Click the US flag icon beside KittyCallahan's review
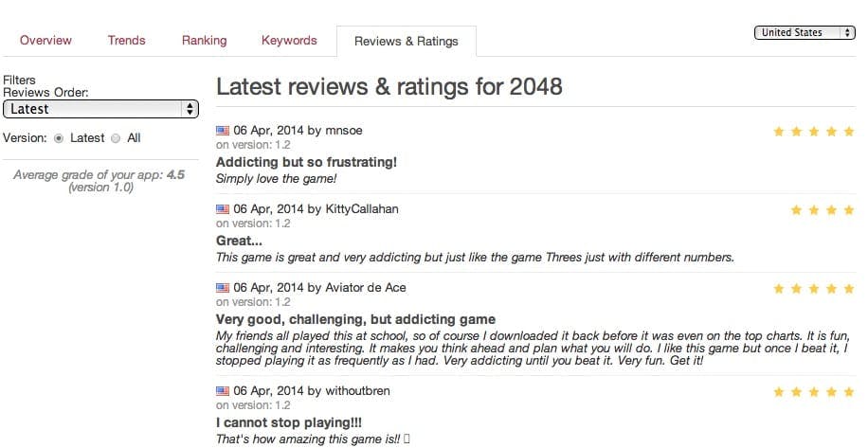Image resolution: width=868 pixels, height=448 pixels. point(223,209)
